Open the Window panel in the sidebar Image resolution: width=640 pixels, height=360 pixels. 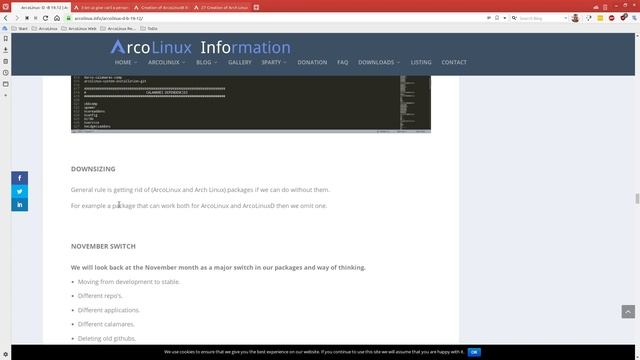5,84
